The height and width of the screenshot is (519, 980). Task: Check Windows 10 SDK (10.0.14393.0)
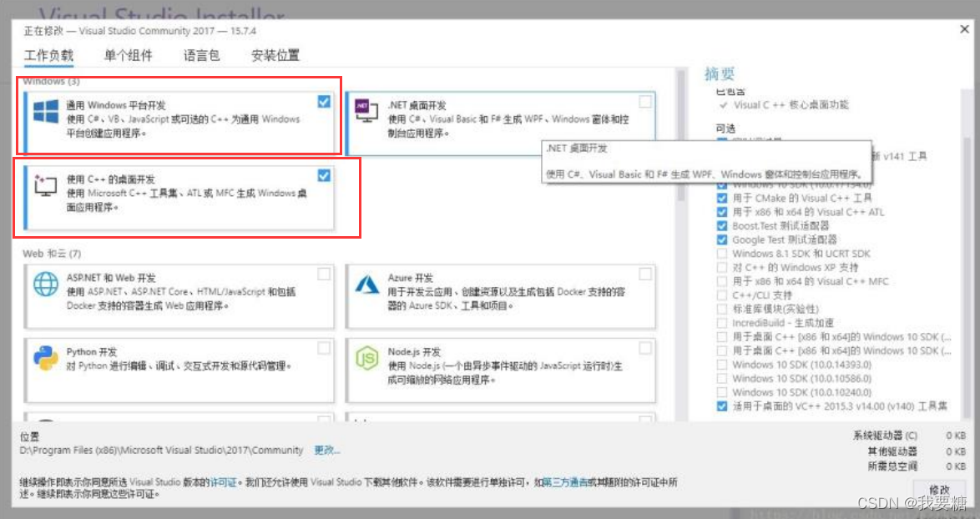point(722,365)
